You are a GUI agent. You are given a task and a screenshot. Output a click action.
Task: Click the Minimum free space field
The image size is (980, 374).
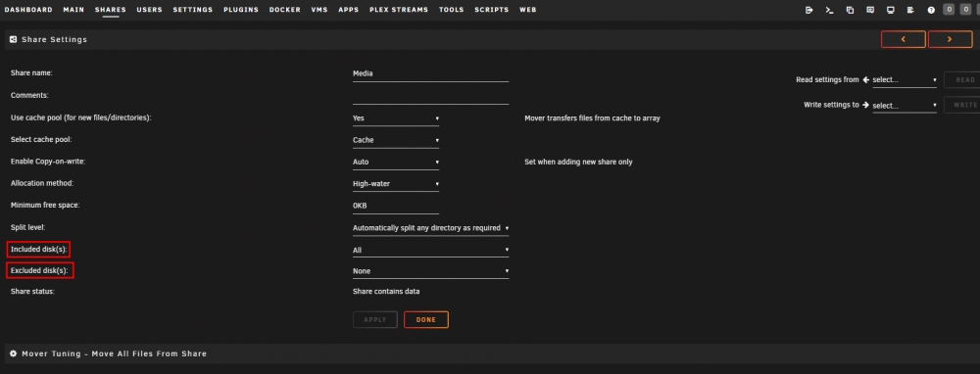pyautogui.click(x=396, y=206)
